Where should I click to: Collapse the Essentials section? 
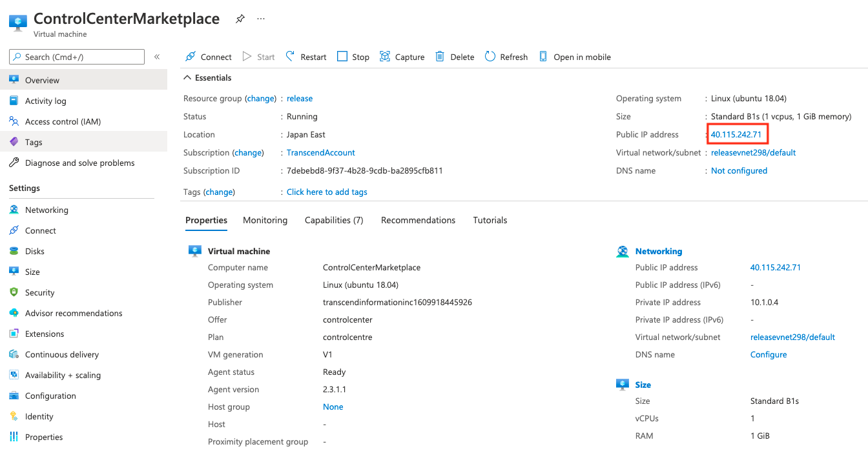pos(208,77)
